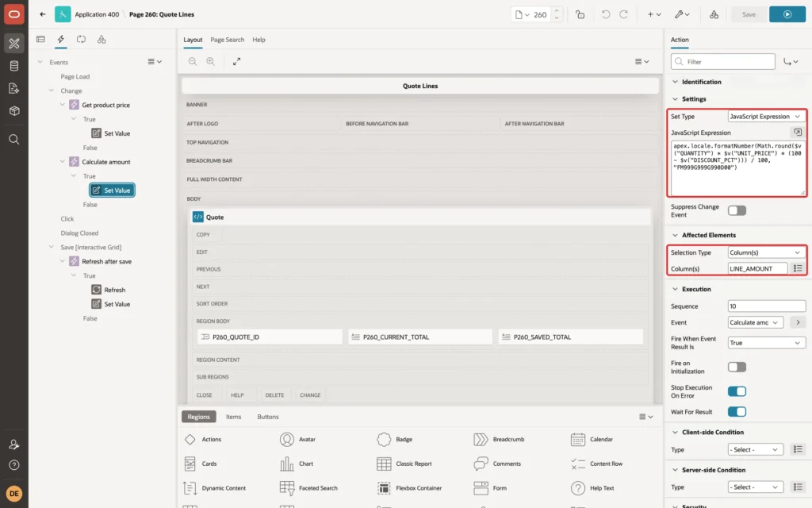Disable Wait For Result switch
Image resolution: width=812 pixels, height=508 pixels.
(737, 412)
